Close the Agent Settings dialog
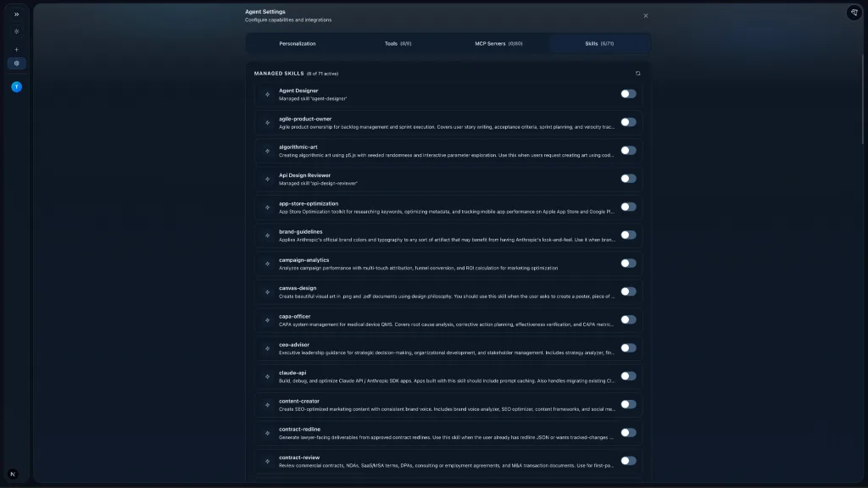868x488 pixels. 645,15
